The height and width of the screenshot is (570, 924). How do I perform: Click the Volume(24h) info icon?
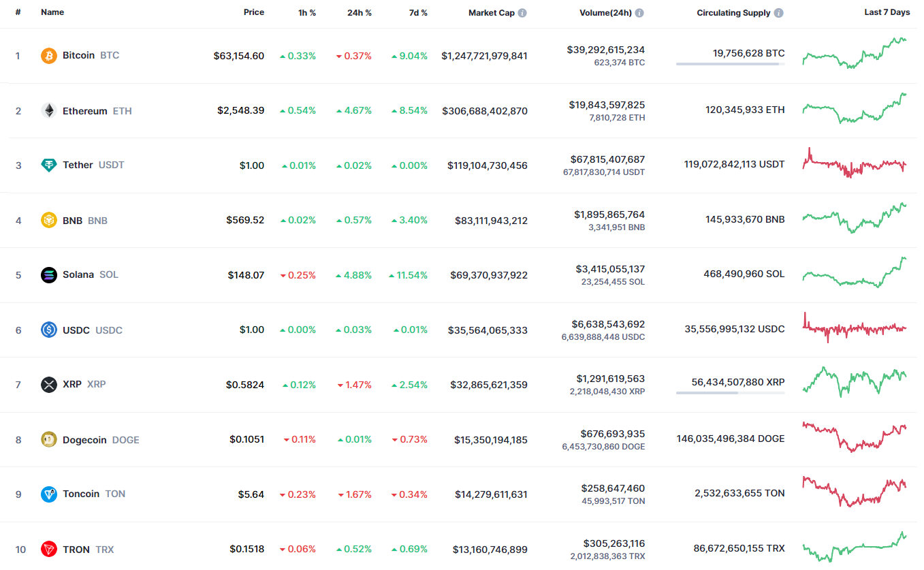(639, 13)
